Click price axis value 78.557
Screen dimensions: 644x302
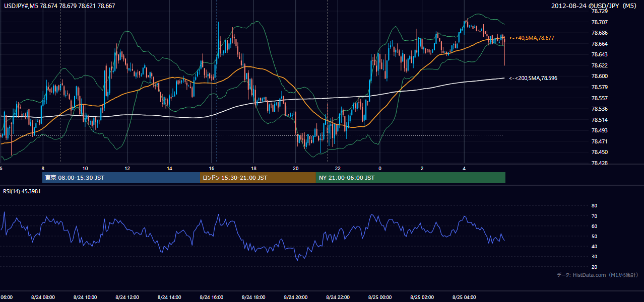(x=599, y=98)
